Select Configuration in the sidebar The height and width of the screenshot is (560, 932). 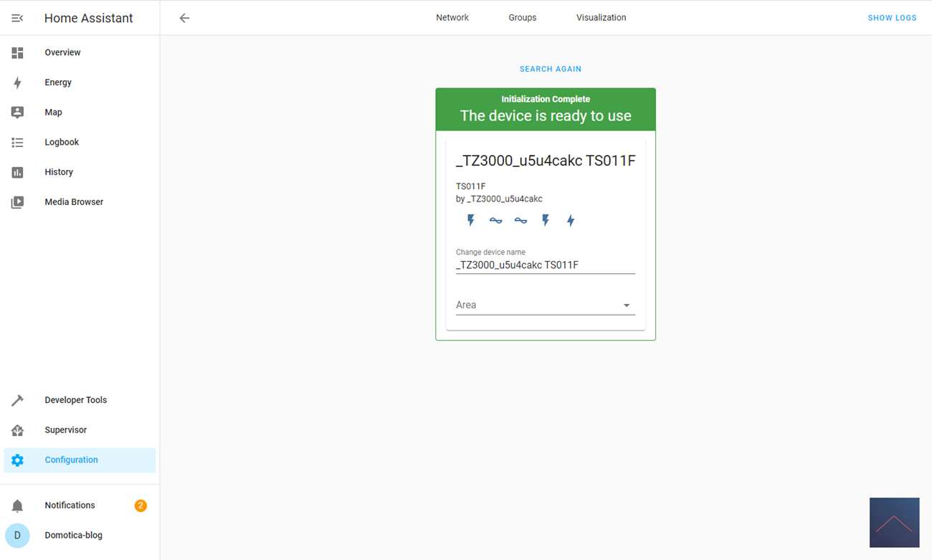[x=71, y=460]
